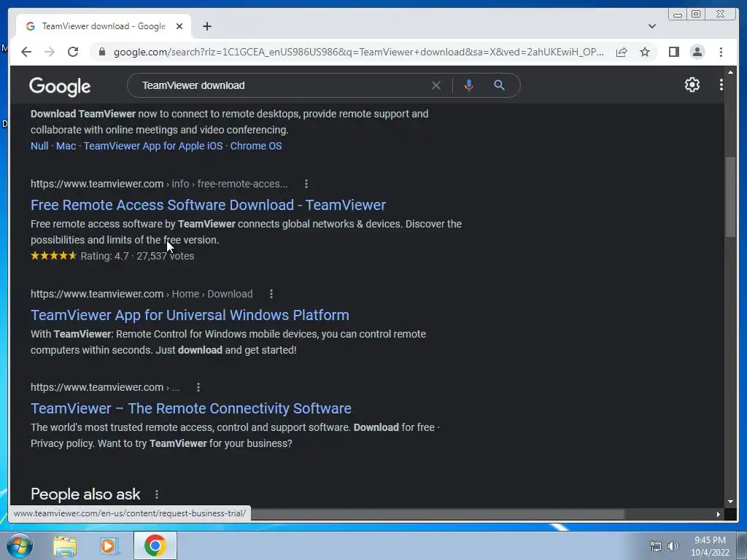Click the address bar URL
The height and width of the screenshot is (560, 747).
[x=358, y=52]
